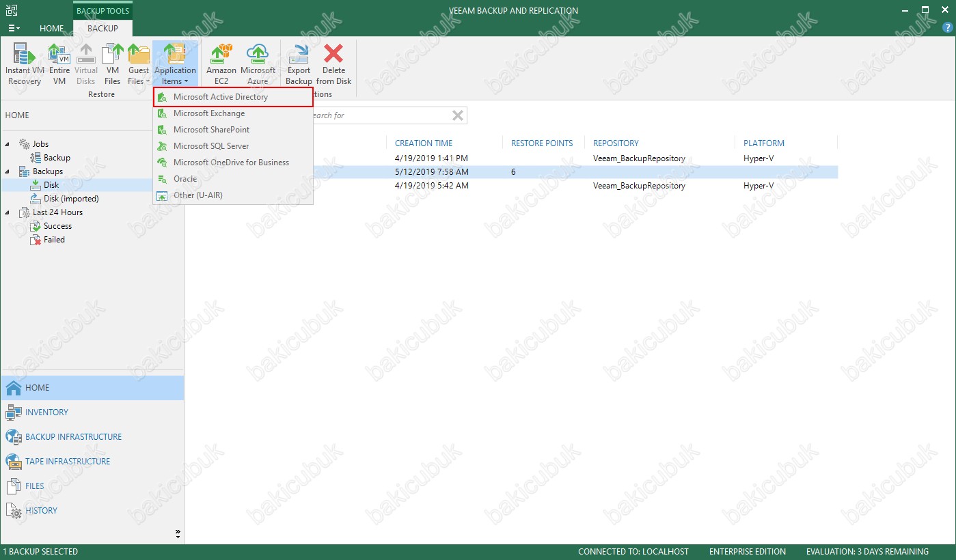This screenshot has width=956, height=560.
Task: Click Delete from Disk in ribbon
Action: point(333,65)
